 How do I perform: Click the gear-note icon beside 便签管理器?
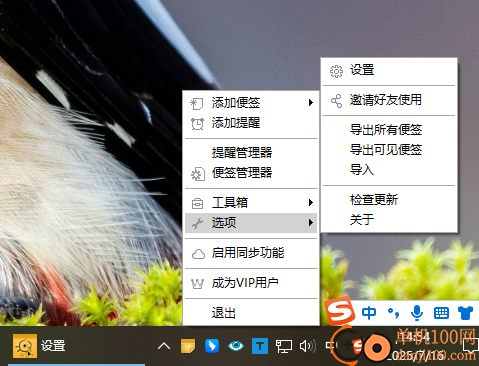coord(198,174)
